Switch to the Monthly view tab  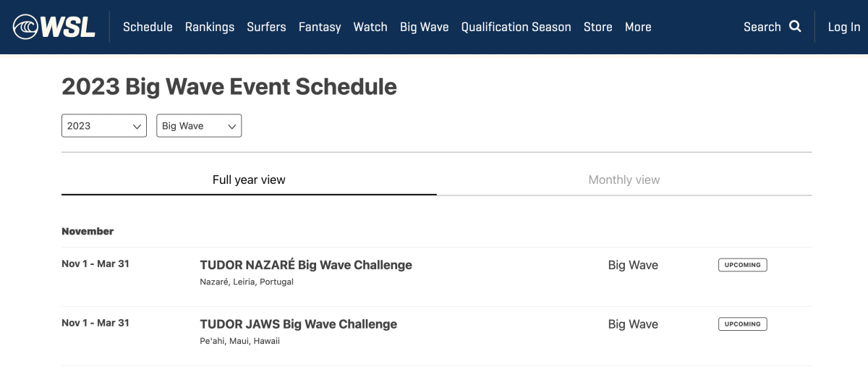(x=624, y=180)
